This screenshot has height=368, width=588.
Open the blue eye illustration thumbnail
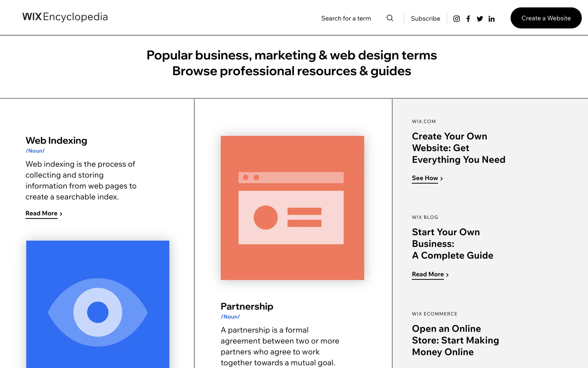point(98,304)
